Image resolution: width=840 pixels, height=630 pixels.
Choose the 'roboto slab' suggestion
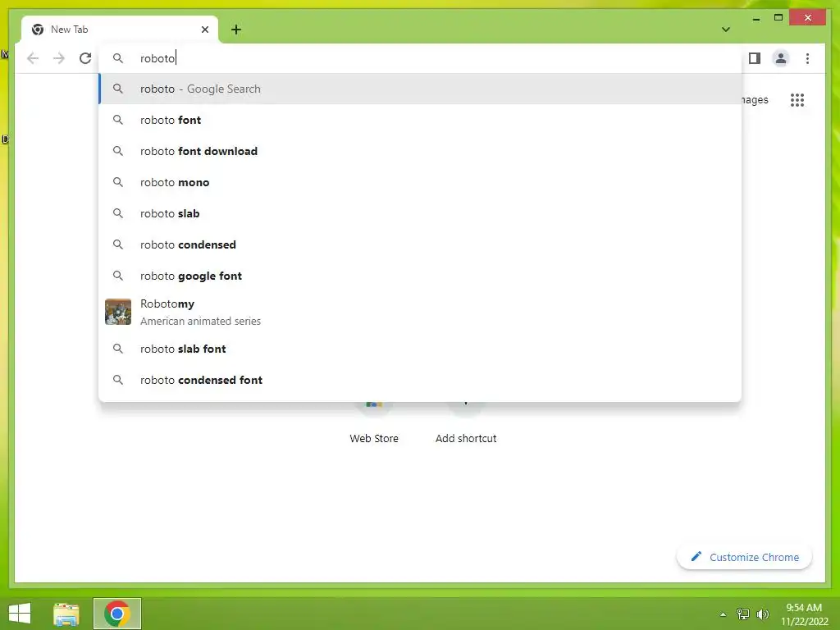421,213
